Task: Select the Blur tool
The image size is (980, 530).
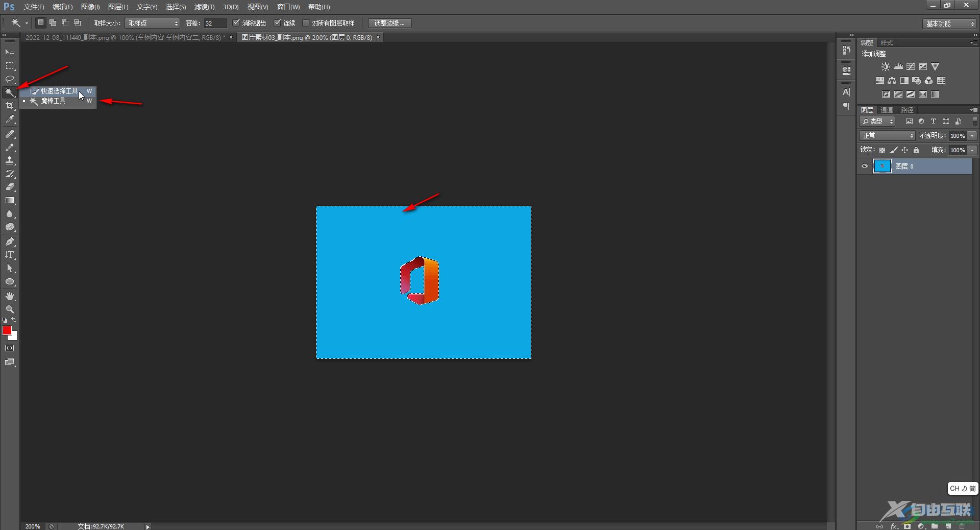Action: click(10, 214)
